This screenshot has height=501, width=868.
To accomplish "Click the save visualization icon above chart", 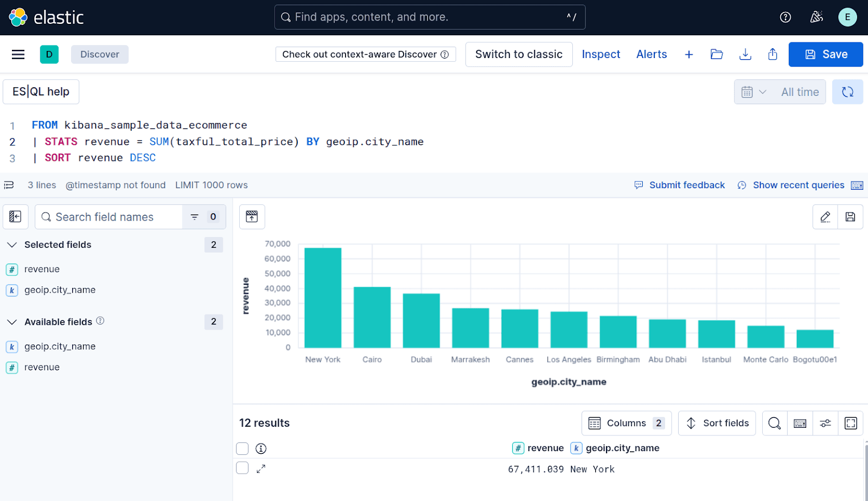I will pos(850,216).
